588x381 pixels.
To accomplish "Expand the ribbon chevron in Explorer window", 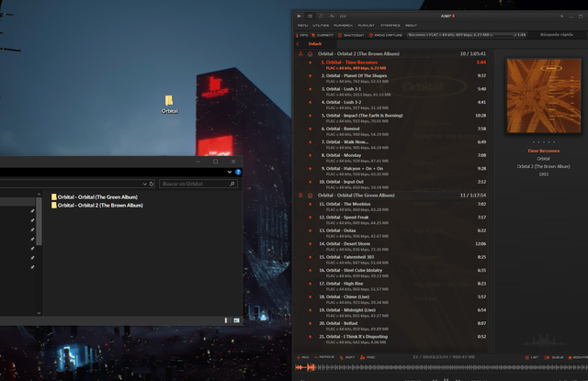I will [x=230, y=172].
